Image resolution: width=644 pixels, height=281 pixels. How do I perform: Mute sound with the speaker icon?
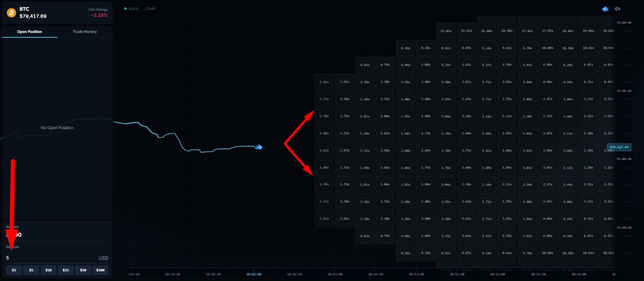coord(617,9)
